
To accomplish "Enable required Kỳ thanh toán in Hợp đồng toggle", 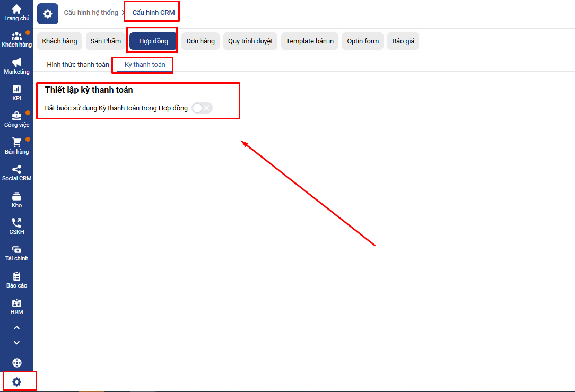I will (202, 108).
